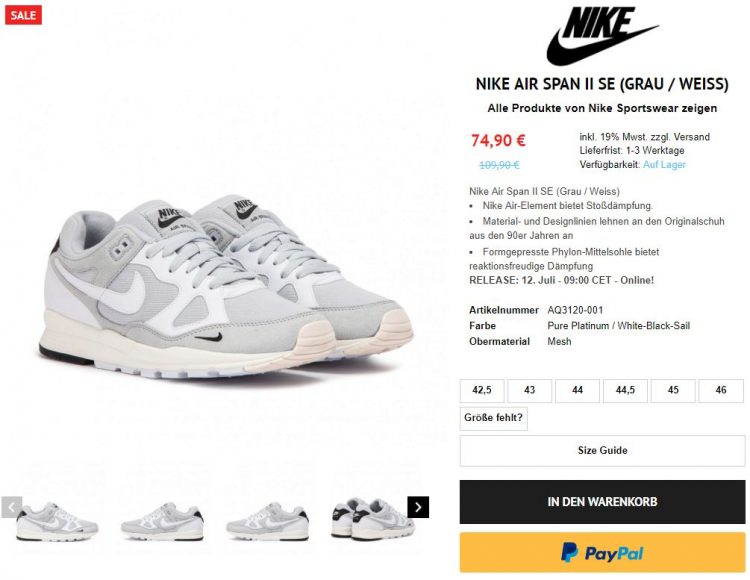Show previous thumbnails with left arrow
750x580 pixels.
pos(11,507)
